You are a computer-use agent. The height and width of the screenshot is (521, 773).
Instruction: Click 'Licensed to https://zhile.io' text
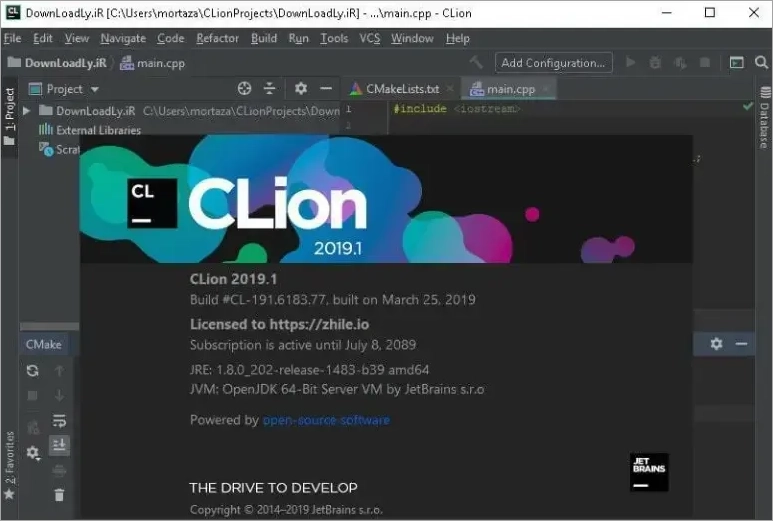click(x=280, y=324)
